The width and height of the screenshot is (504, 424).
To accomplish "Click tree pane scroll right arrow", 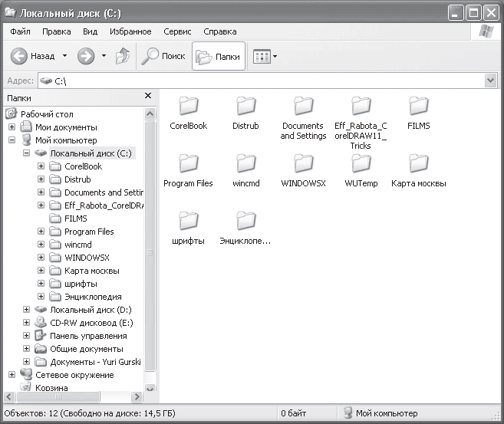I will tap(137, 397).
